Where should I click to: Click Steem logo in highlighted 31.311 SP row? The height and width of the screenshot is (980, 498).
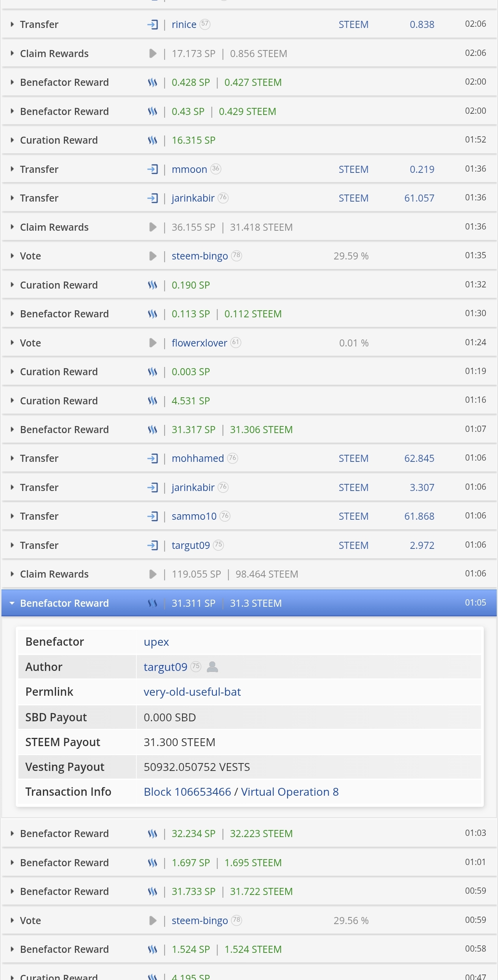(152, 603)
